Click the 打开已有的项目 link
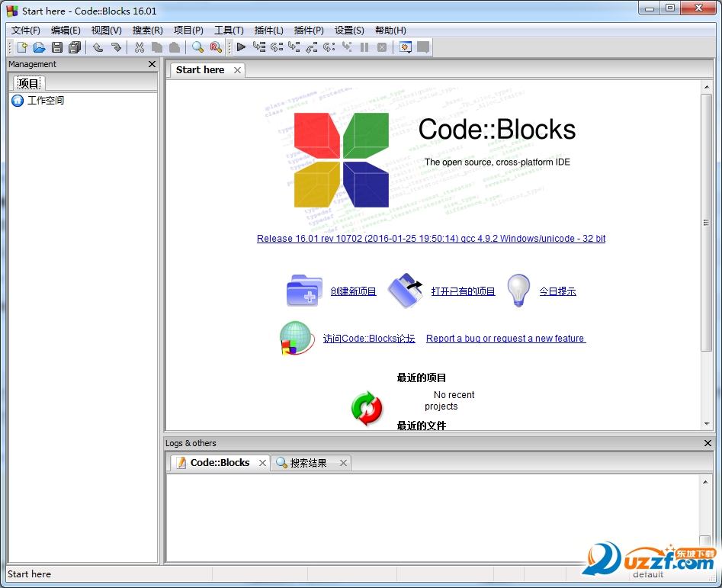The image size is (722, 588). (464, 291)
